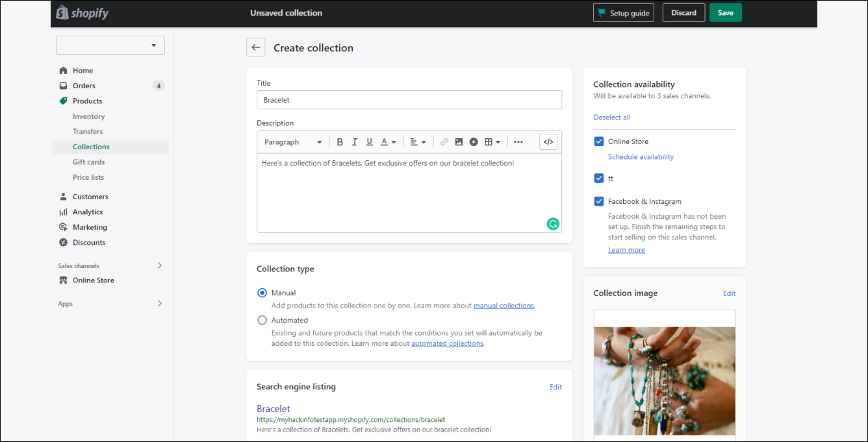Open Gift cards under Products
868x442 pixels.
coord(88,162)
